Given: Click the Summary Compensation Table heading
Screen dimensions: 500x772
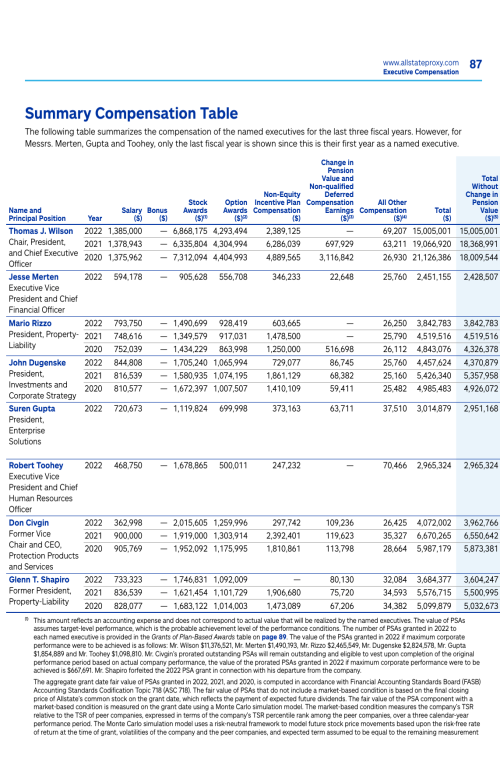Looking at the screenshot, I should coord(131,114).
